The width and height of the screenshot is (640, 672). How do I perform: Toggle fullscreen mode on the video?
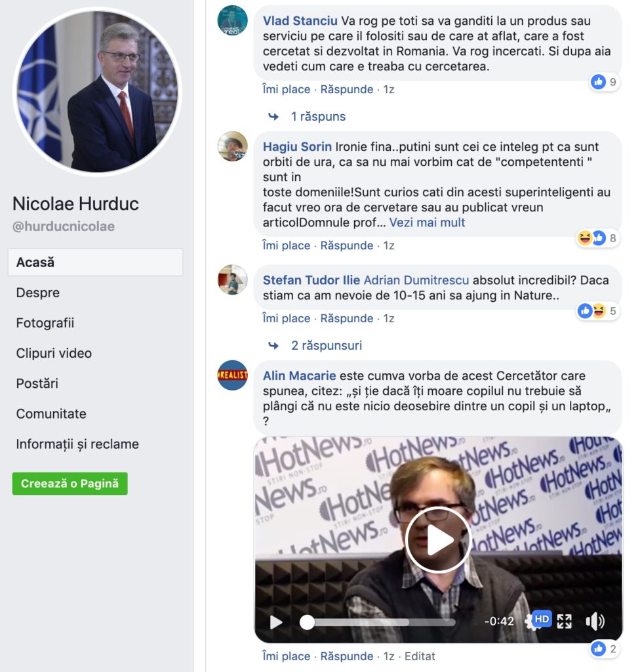click(x=564, y=621)
